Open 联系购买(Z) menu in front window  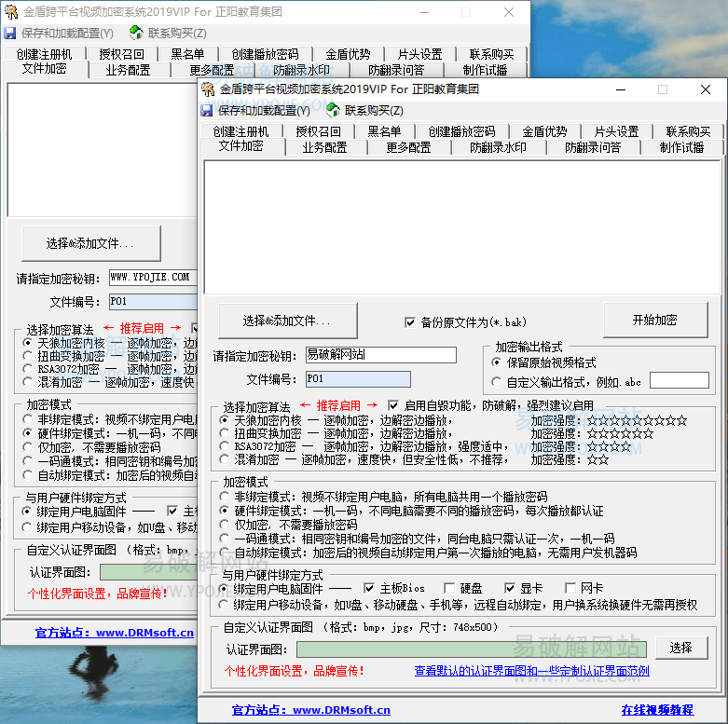(x=374, y=111)
